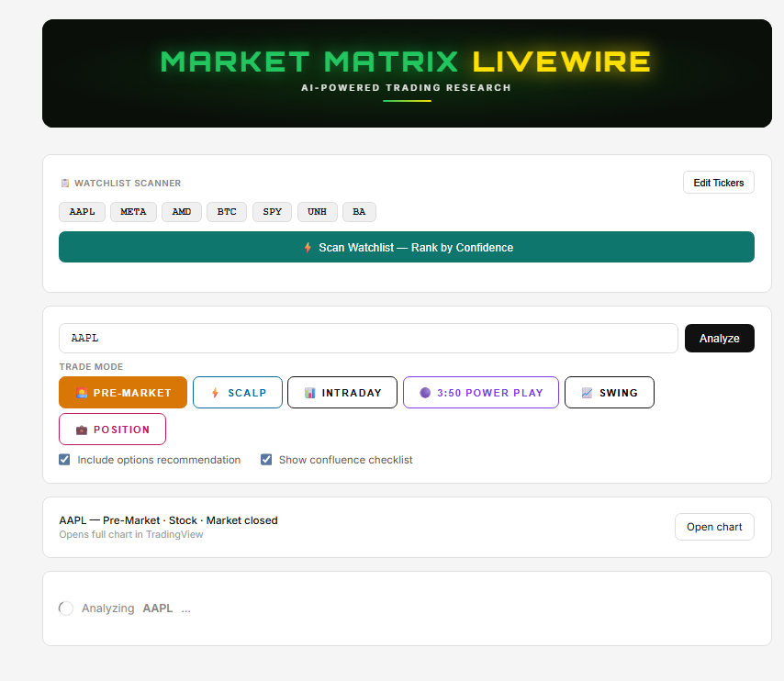Click 'Opens full chart in TradingView' text
The width and height of the screenshot is (784, 681).
(x=131, y=534)
